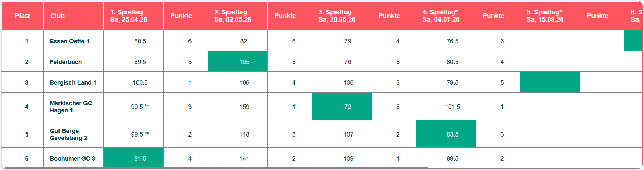Click green highlighted cell with score 83.5
The height and width of the screenshot is (170, 644).
coord(446,134)
